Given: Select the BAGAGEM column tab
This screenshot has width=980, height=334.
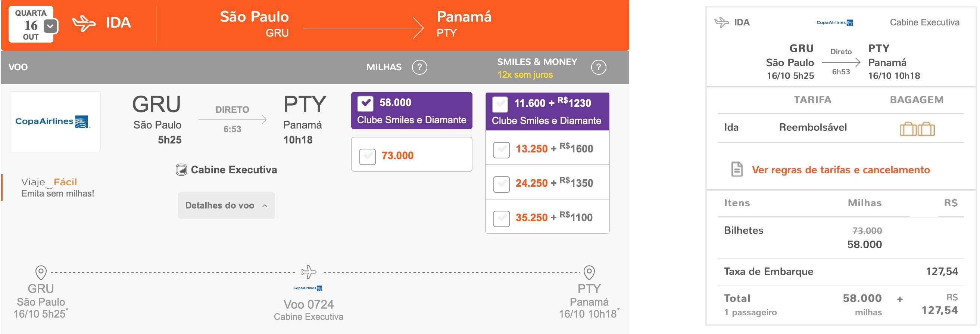Looking at the screenshot, I should tap(917, 100).
